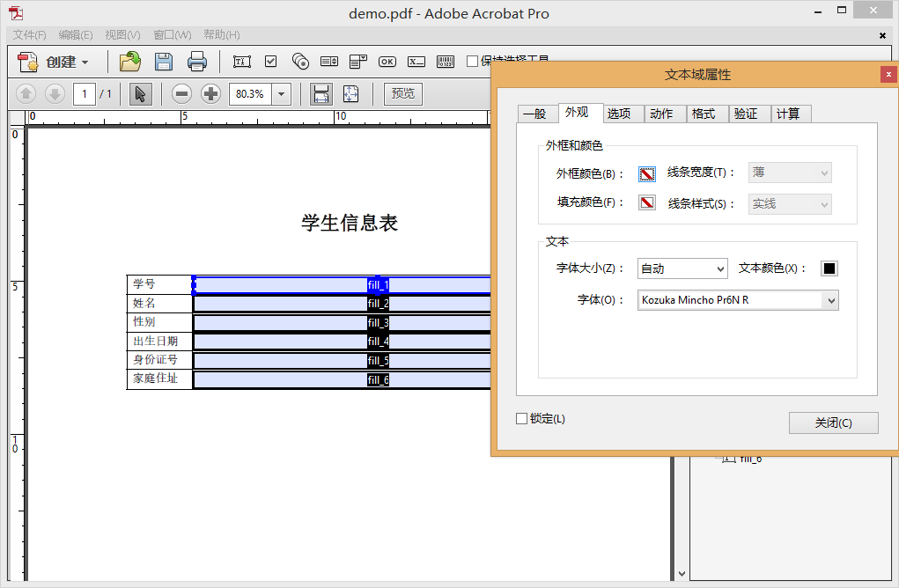Open the 视图(V) menu
Screen dimensions: 899x588
pos(122,35)
